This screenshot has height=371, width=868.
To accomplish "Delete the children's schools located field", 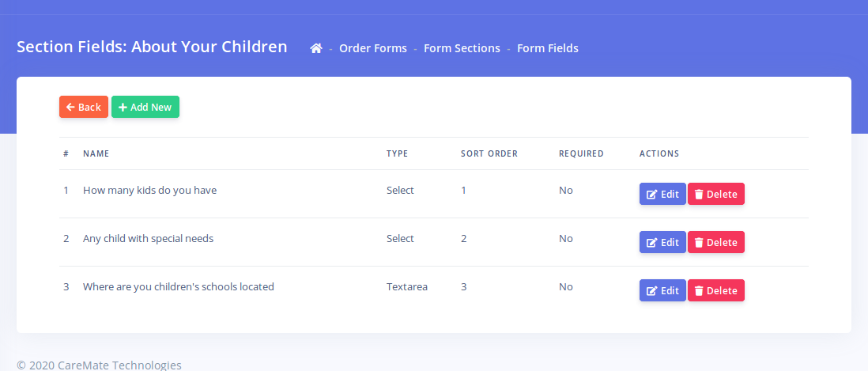I will pyautogui.click(x=715, y=290).
